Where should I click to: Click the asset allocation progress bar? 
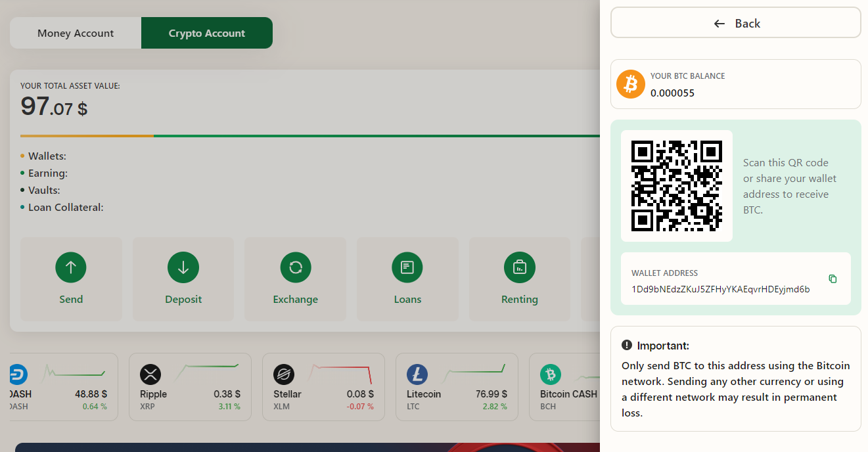(310, 136)
